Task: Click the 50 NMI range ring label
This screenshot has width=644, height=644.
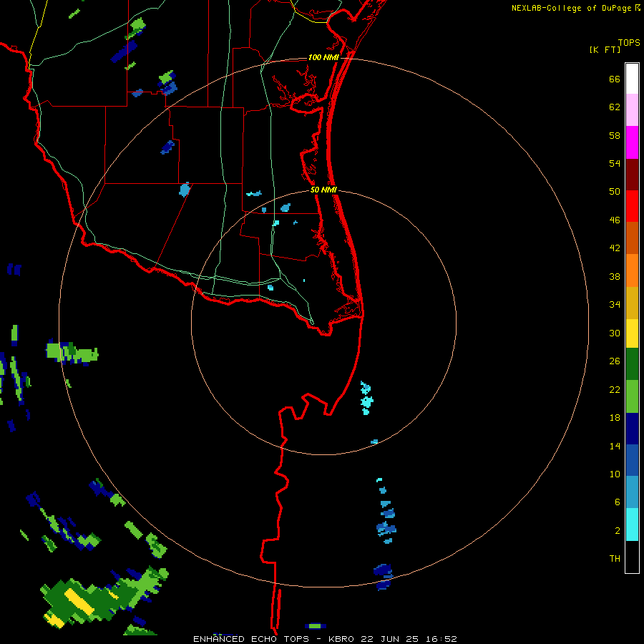Action: pos(323,190)
